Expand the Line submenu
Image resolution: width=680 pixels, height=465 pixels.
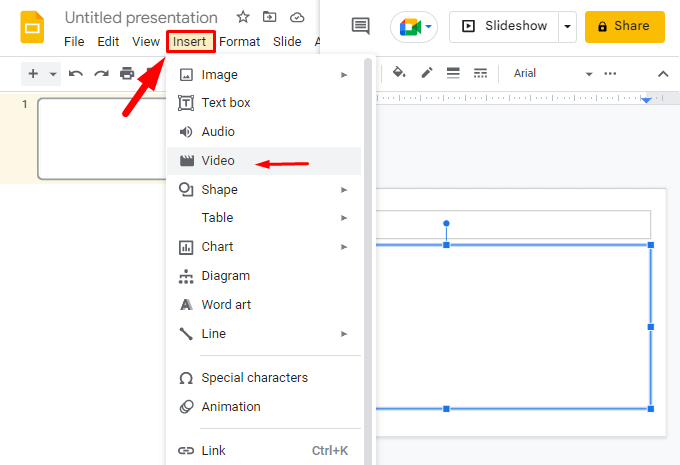coord(264,334)
